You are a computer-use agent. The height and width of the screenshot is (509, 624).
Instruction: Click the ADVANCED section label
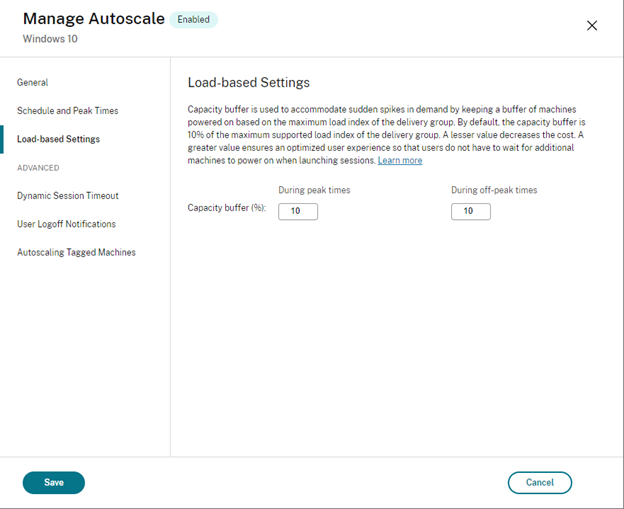tap(38, 168)
